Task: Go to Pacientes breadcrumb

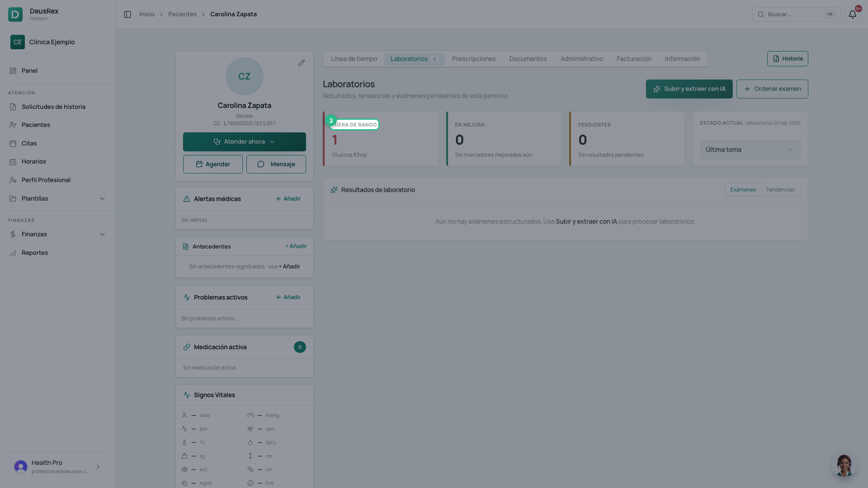Action: pos(182,14)
